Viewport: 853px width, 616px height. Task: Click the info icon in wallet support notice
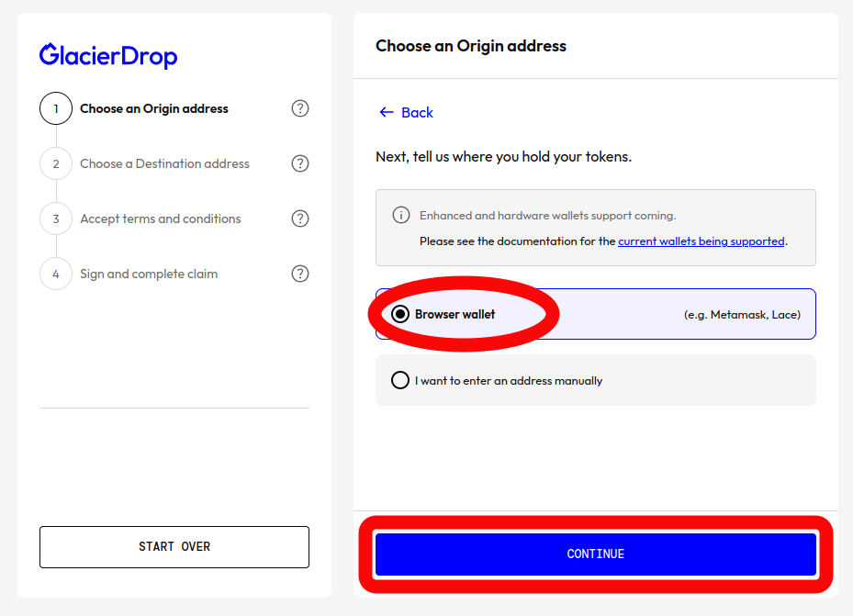401,216
